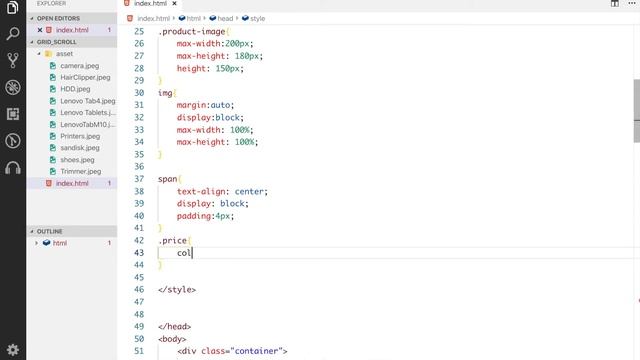640x360 pixels.
Task: Close index.html in Open Editors
Action: tap(40, 30)
